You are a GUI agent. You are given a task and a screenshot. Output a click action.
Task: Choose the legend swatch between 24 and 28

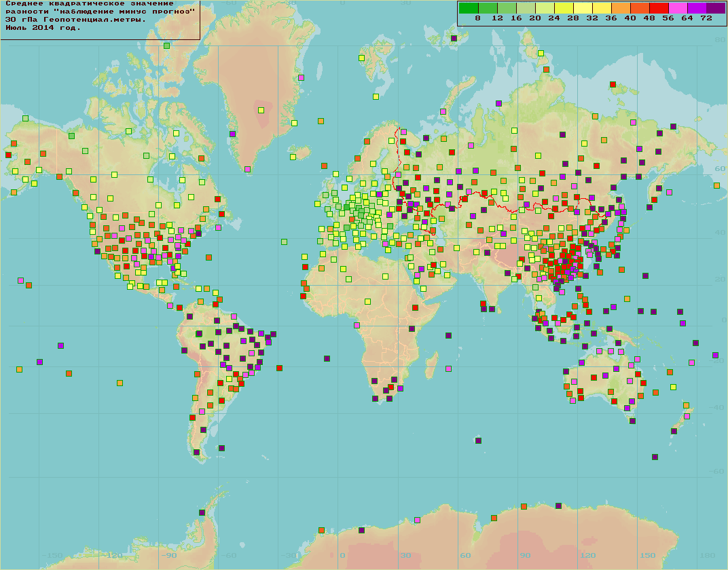(x=564, y=7)
